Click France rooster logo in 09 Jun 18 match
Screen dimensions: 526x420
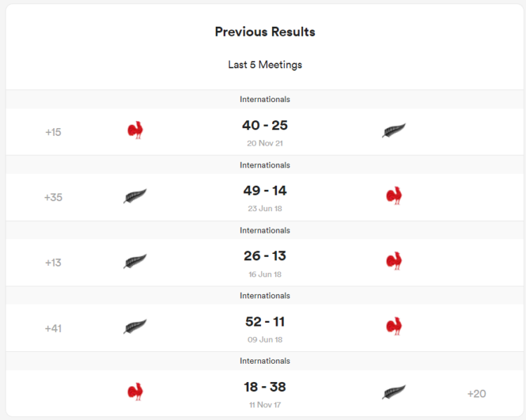(x=394, y=326)
